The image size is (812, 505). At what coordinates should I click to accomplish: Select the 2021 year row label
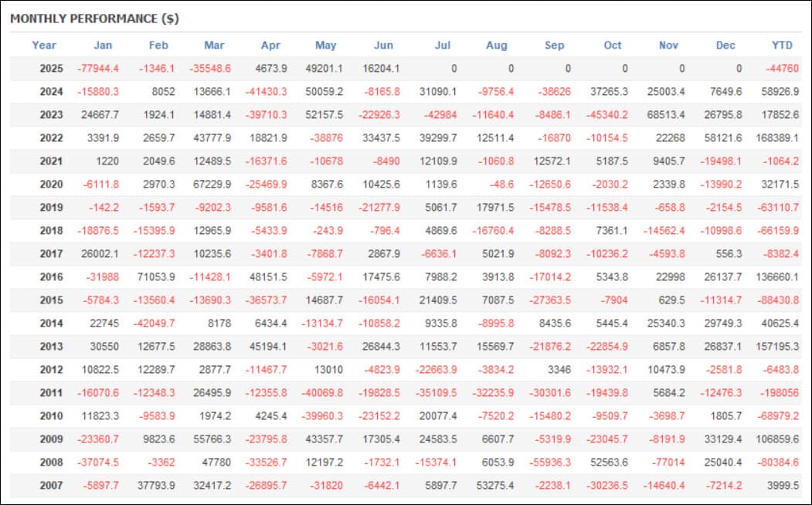[51, 161]
